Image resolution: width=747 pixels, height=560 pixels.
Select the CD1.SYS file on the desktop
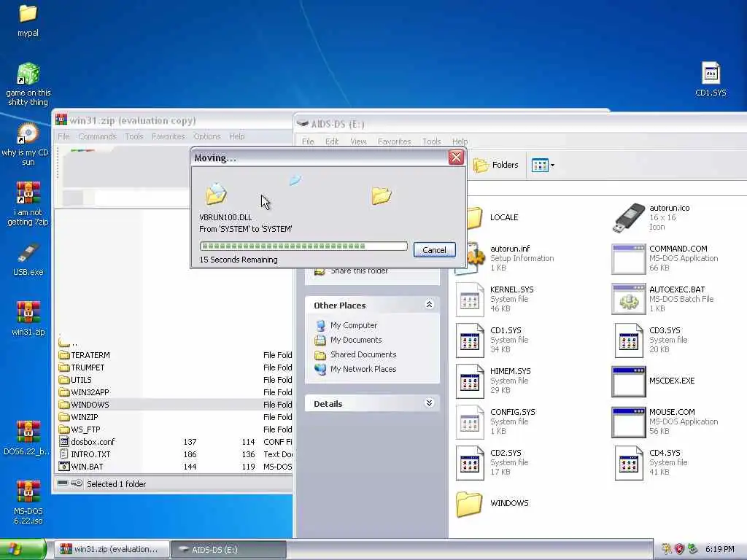pyautogui.click(x=711, y=79)
